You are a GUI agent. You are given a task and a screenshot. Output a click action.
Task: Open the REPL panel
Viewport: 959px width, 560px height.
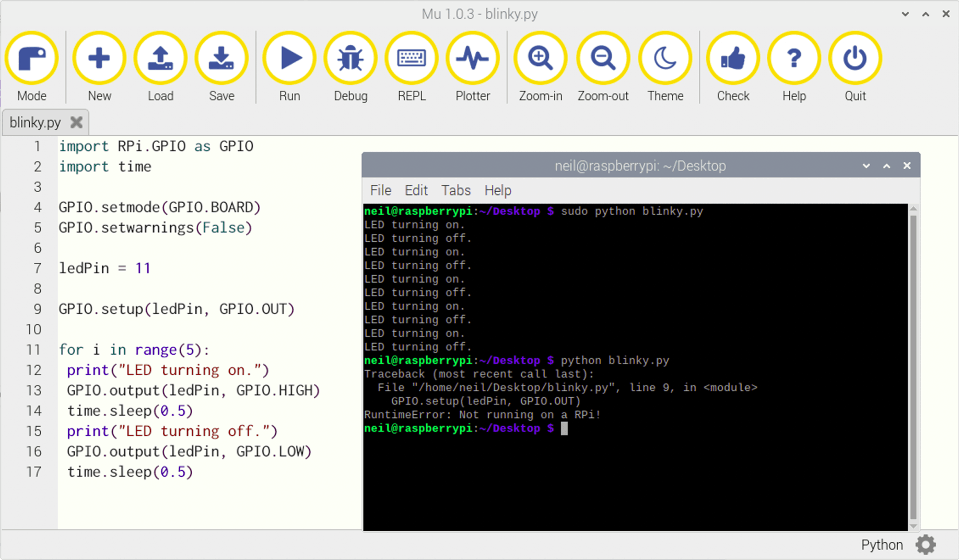click(412, 59)
